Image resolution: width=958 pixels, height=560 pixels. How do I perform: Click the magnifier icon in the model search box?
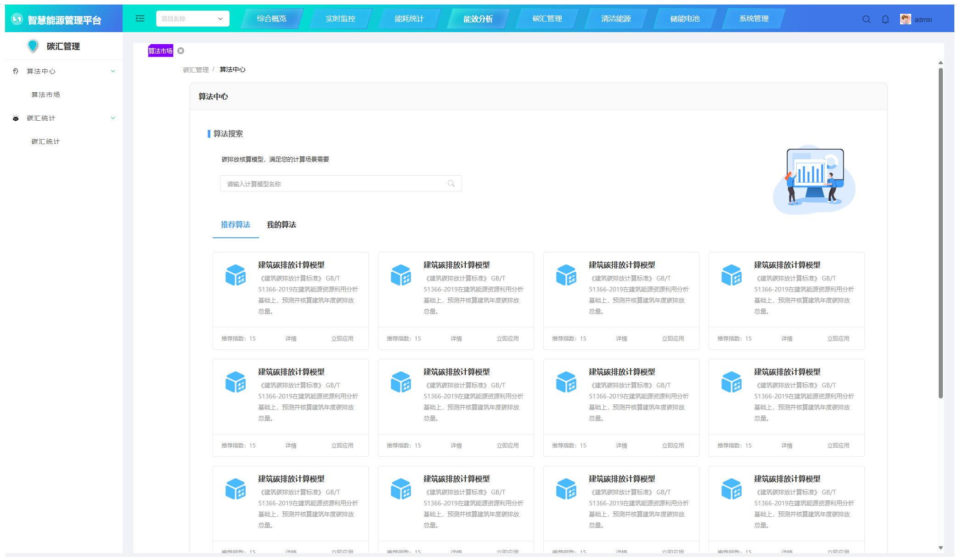(451, 184)
